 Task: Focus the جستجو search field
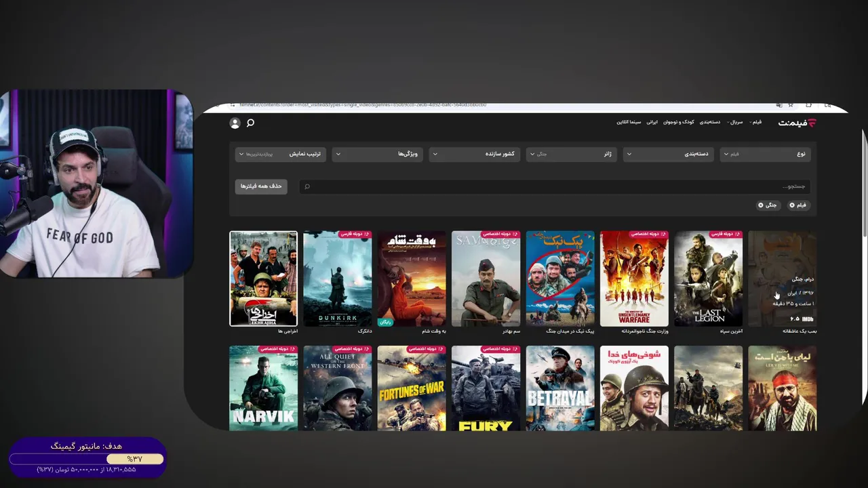554,186
